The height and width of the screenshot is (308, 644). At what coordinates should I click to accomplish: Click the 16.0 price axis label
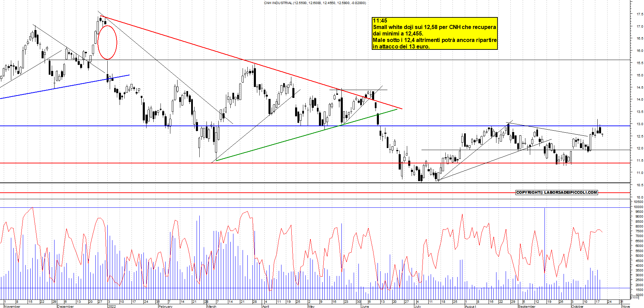pos(640,51)
